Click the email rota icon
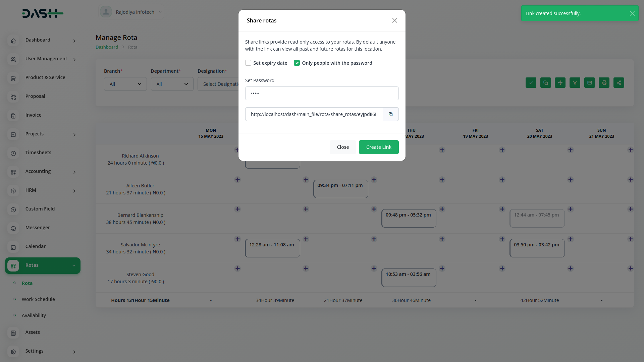 click(589, 83)
